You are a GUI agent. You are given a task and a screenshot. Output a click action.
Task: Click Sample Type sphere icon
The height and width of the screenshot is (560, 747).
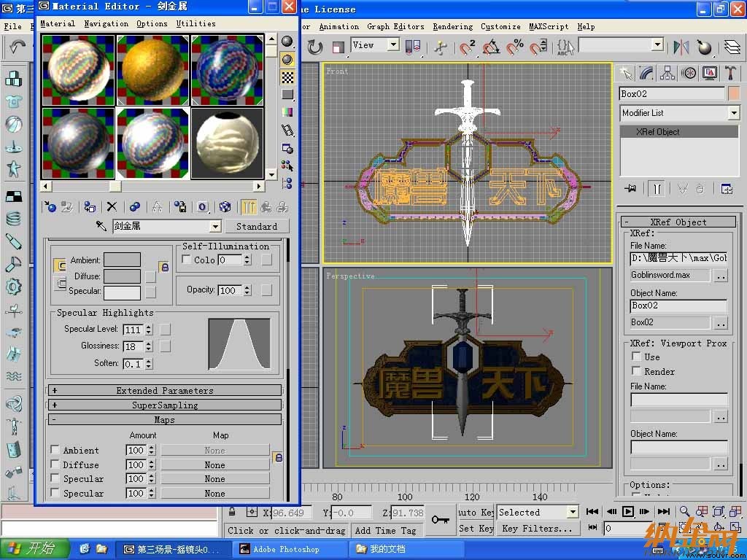point(287,42)
